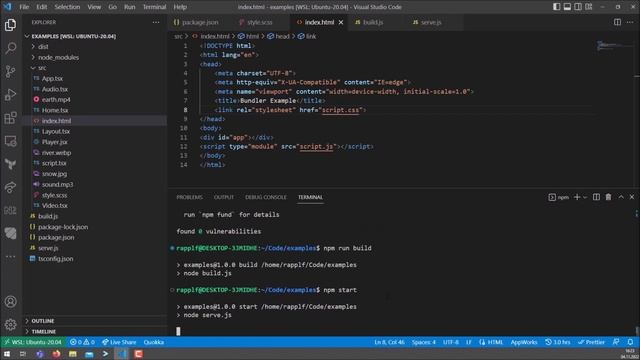Screen dimensions: 640x360
Task: Show additional activity bar views ellipsis
Action: click(11, 257)
